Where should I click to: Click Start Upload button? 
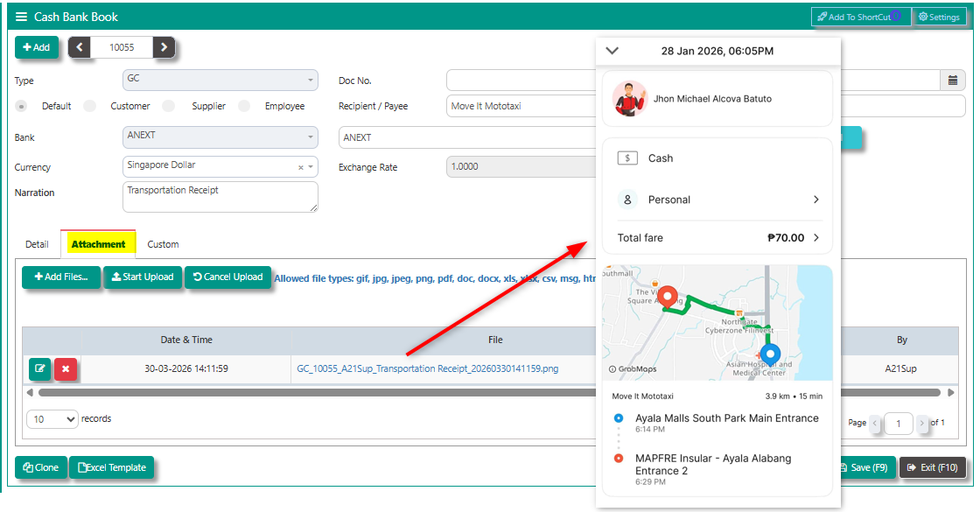click(x=143, y=277)
